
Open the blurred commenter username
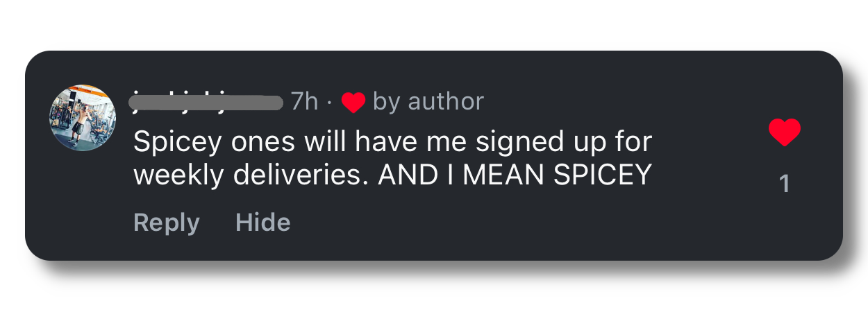207,103
